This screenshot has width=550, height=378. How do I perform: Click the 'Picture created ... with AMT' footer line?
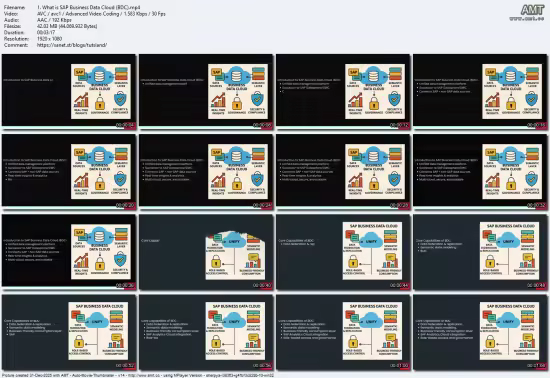(x=137, y=375)
